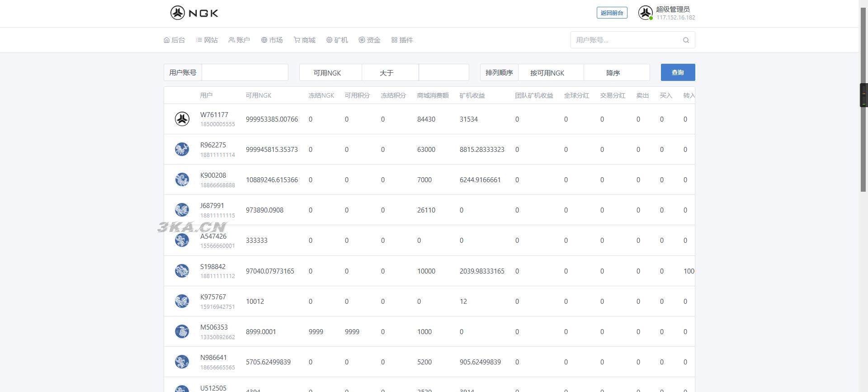868x392 pixels.
Task: Click the search magnifier icon
Action: coord(686,40)
